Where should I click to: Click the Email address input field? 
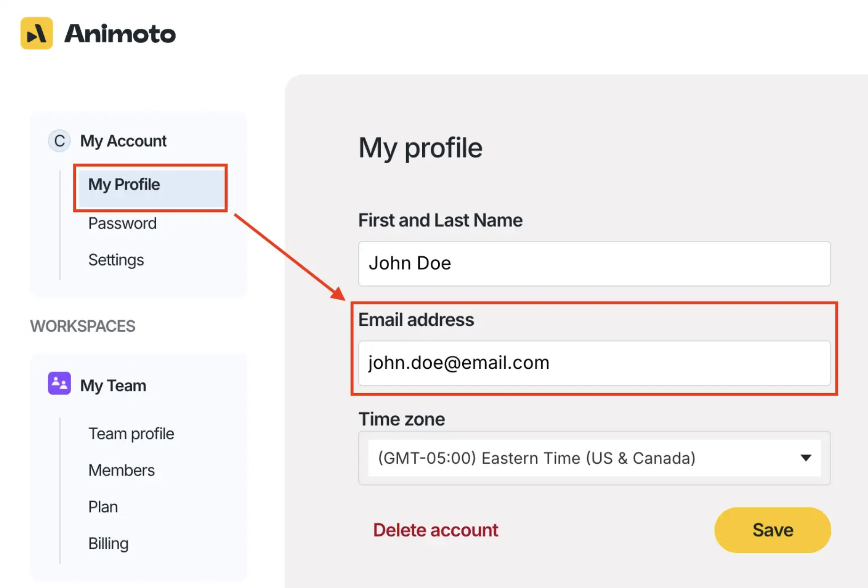[x=595, y=363]
